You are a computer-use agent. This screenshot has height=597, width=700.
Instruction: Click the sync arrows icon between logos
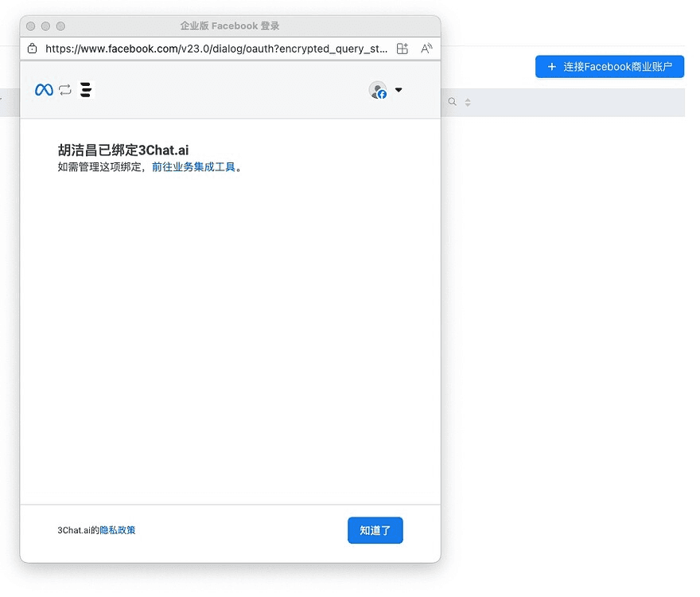coord(65,90)
